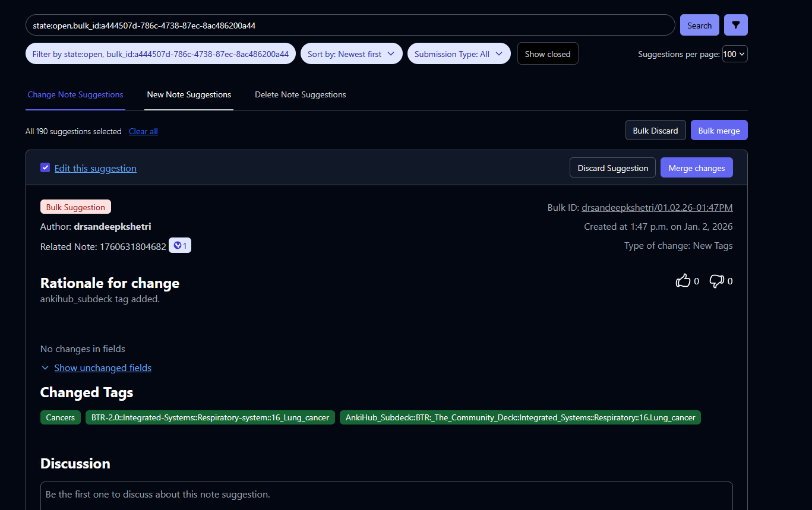Viewport: 812px width, 510px height.
Task: Toggle the Show closed button
Action: tap(547, 54)
